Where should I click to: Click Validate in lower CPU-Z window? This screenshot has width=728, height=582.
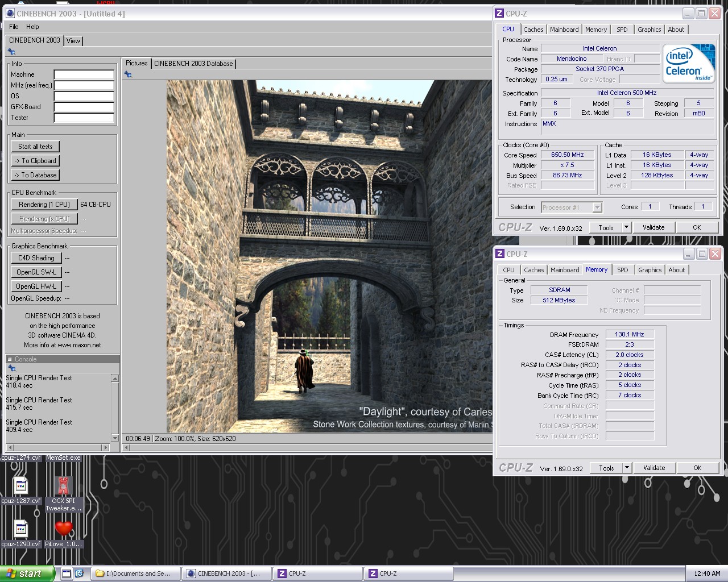coord(654,468)
